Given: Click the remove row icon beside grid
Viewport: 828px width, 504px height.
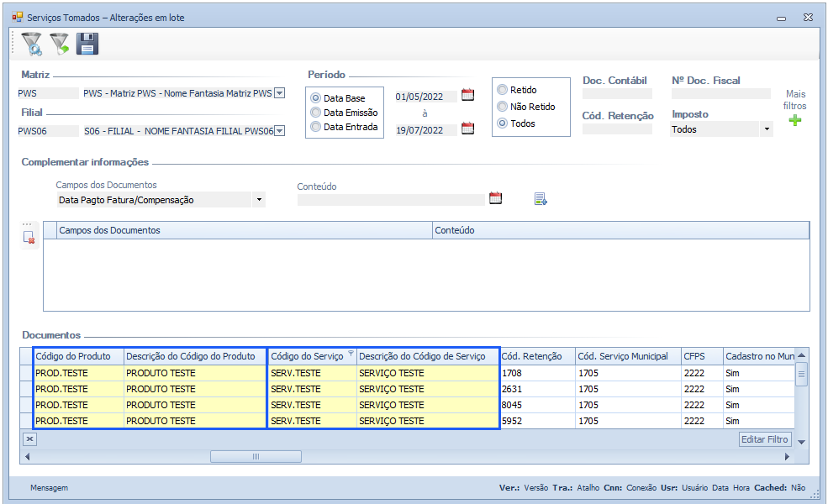Looking at the screenshot, I should [x=29, y=238].
